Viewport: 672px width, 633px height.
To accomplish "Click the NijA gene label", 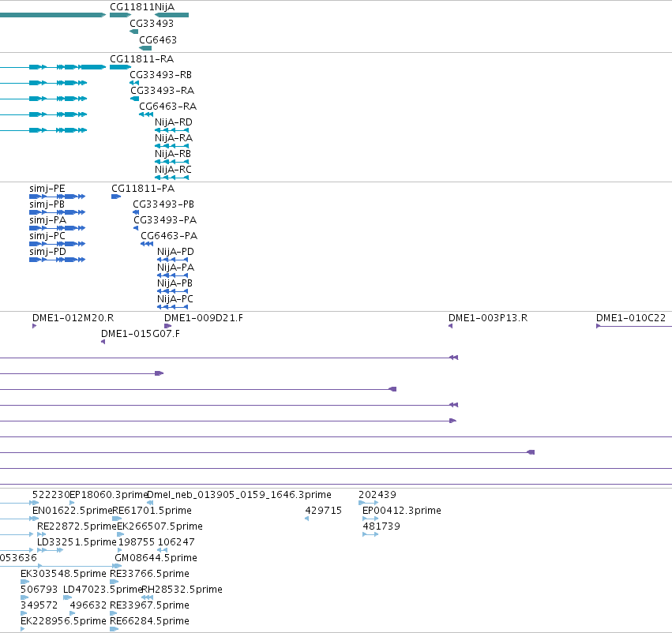I will [x=164, y=7].
